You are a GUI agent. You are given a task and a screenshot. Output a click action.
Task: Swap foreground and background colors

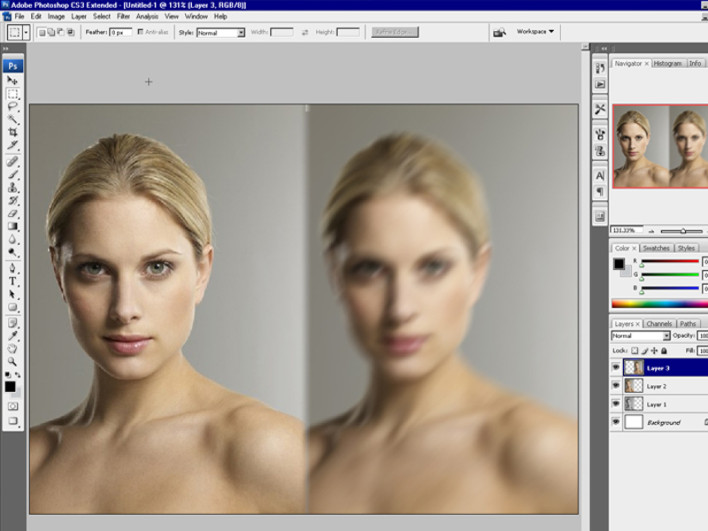point(18,375)
